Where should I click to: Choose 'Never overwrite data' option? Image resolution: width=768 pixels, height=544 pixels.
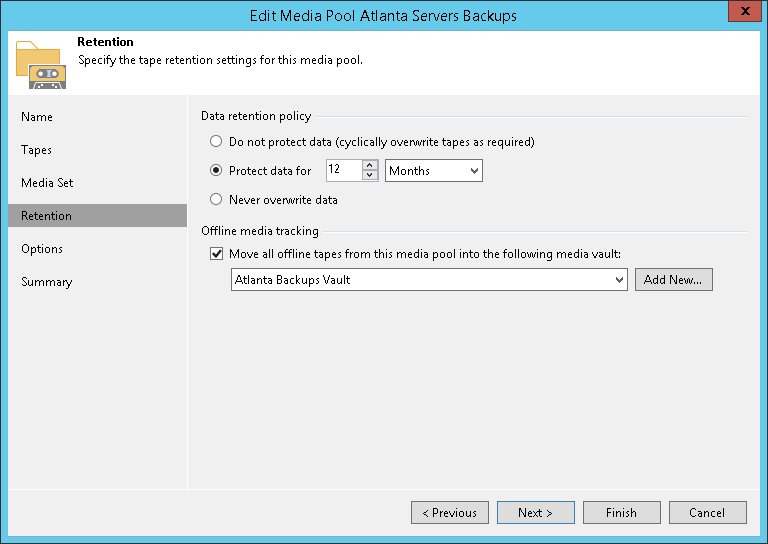tap(216, 200)
